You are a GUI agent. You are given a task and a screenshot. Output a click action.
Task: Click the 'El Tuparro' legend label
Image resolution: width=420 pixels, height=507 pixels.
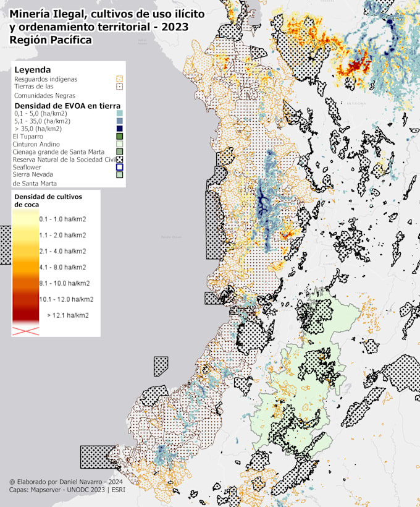28,137
